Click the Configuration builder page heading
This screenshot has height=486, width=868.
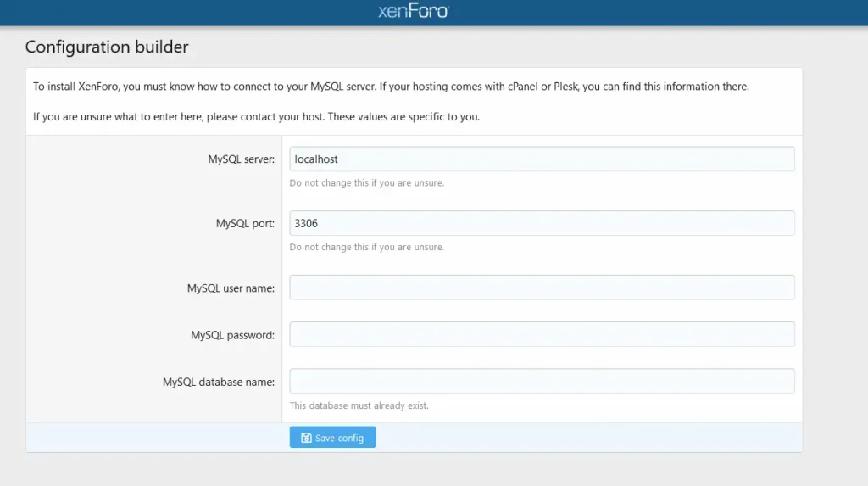coord(107,47)
